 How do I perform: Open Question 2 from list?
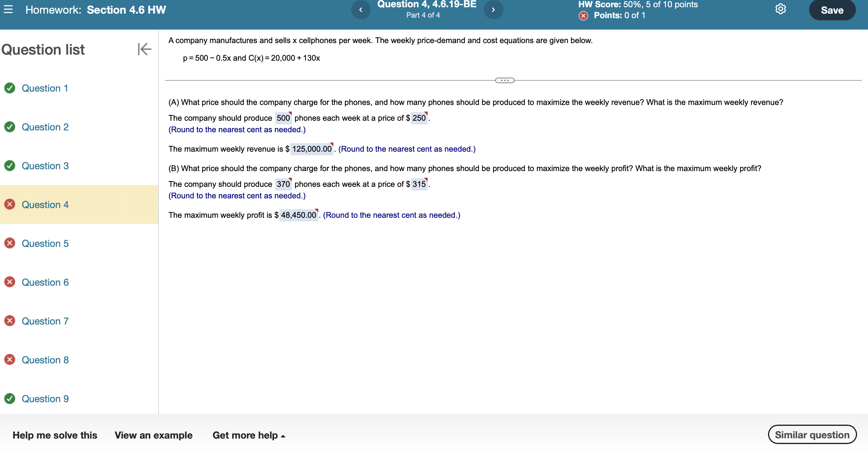point(45,127)
